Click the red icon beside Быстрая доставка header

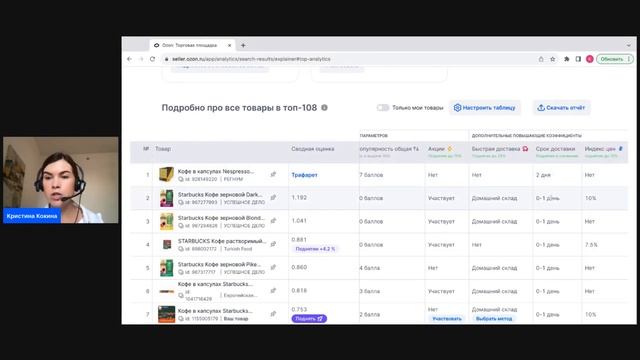(x=525, y=149)
